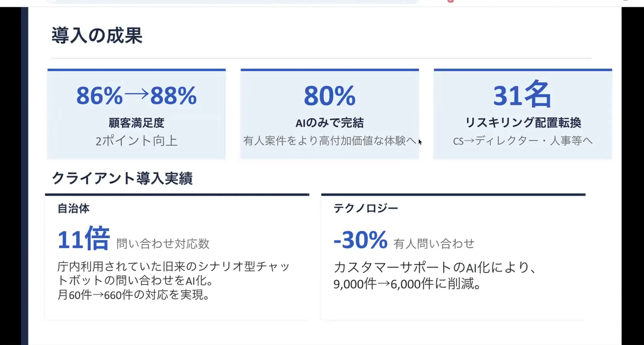
Task: Click the 有人案件をより高付加価値な体験へ caption
Action: click(x=329, y=140)
